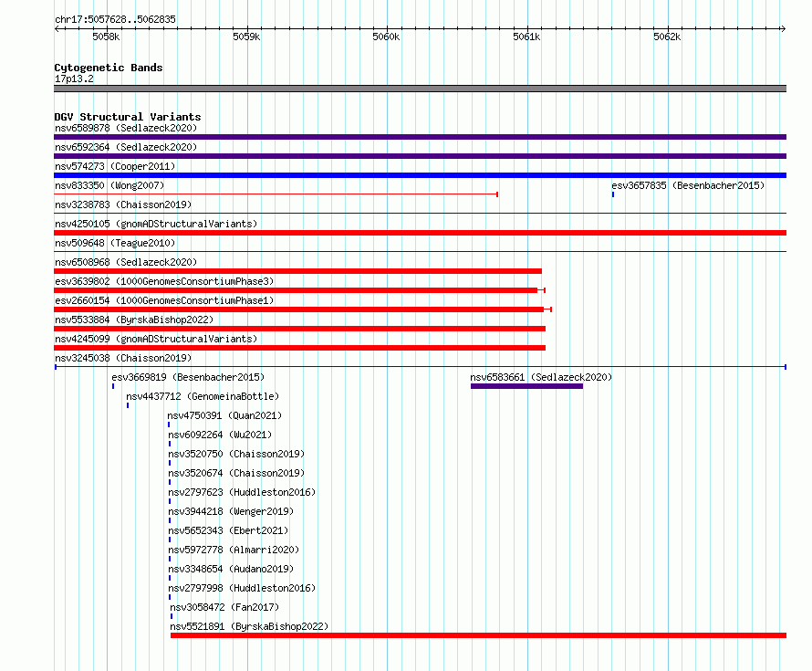Image resolution: width=812 pixels, height=671 pixels.
Task: Open esv3639802 (1000GenomesConsortiumPhase3) label
Action: (164, 281)
